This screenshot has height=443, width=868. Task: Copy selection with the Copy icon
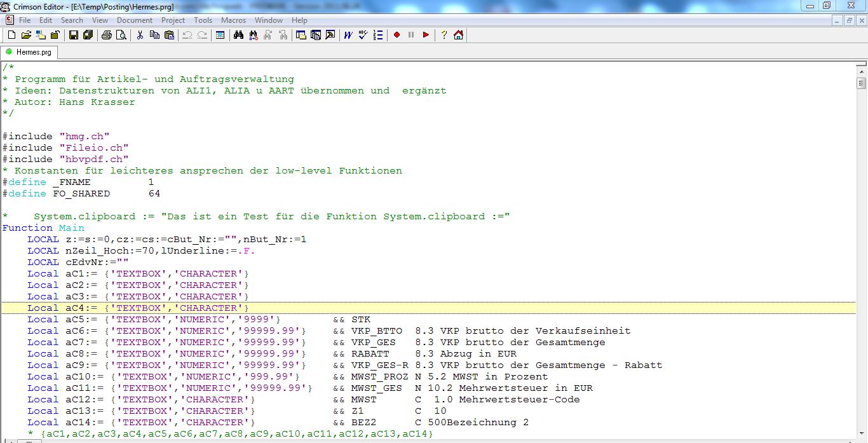tap(154, 35)
